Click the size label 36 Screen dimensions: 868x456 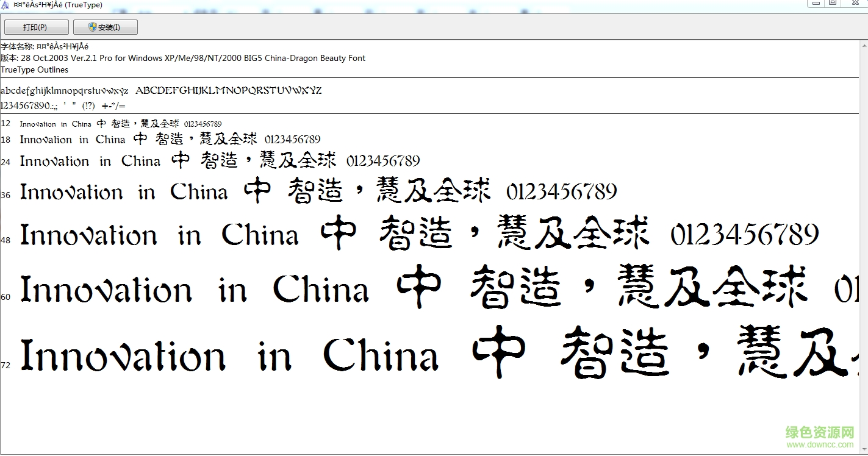pyautogui.click(x=5, y=194)
